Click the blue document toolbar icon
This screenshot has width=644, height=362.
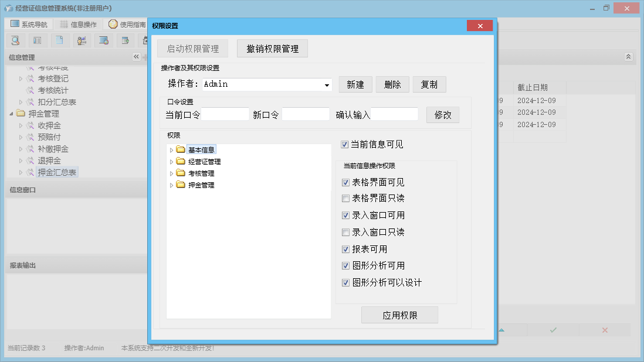[x=60, y=40]
